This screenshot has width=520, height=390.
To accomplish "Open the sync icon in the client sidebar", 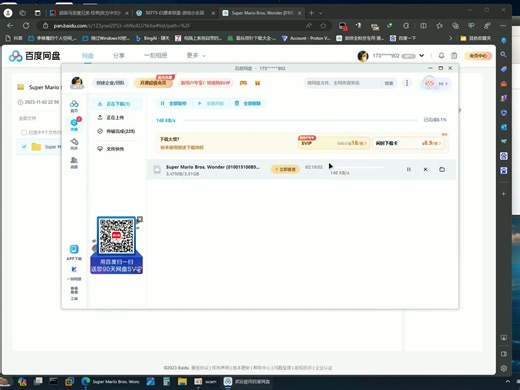I will (x=74, y=144).
